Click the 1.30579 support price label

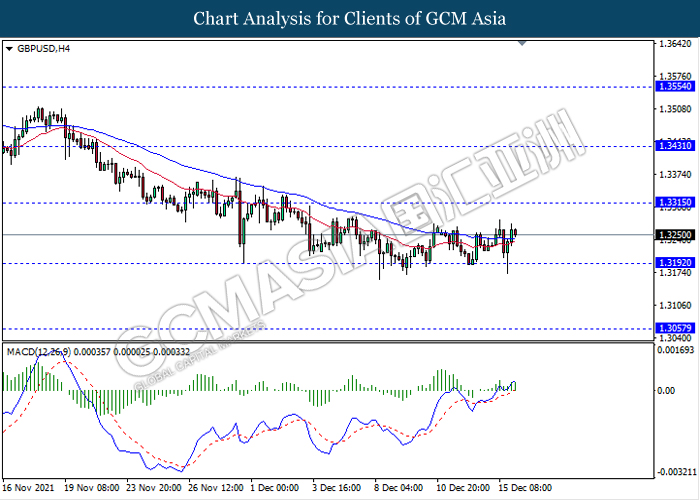click(675, 329)
